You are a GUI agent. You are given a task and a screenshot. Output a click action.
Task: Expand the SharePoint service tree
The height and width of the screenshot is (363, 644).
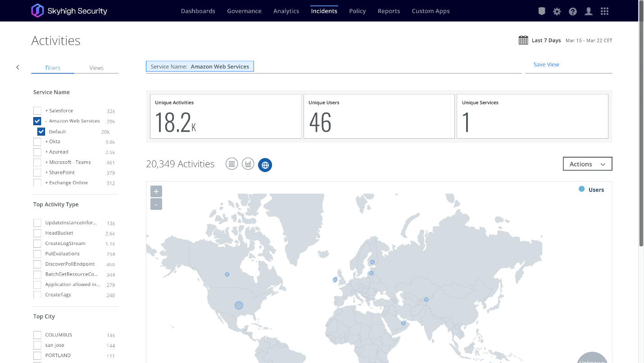46,173
